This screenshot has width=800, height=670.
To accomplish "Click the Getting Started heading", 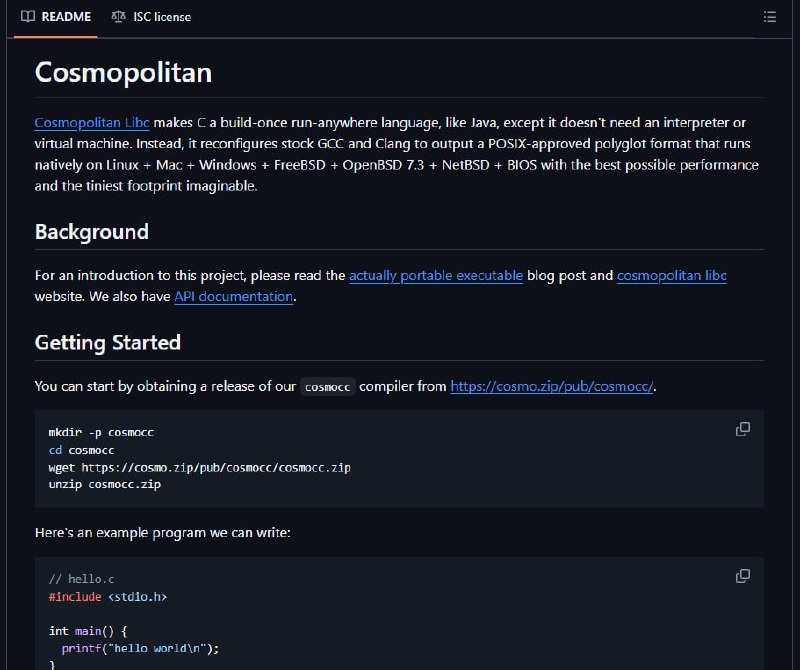I will pyautogui.click(x=108, y=342).
